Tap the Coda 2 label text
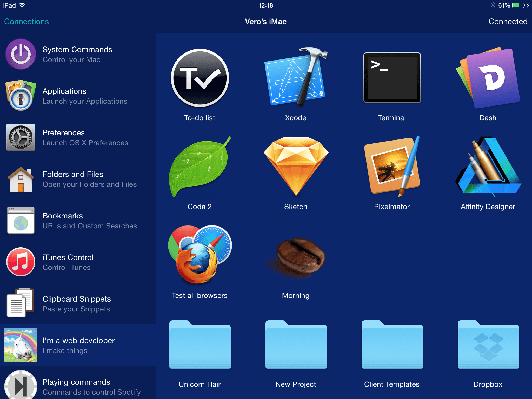The image size is (532, 399). point(199,207)
